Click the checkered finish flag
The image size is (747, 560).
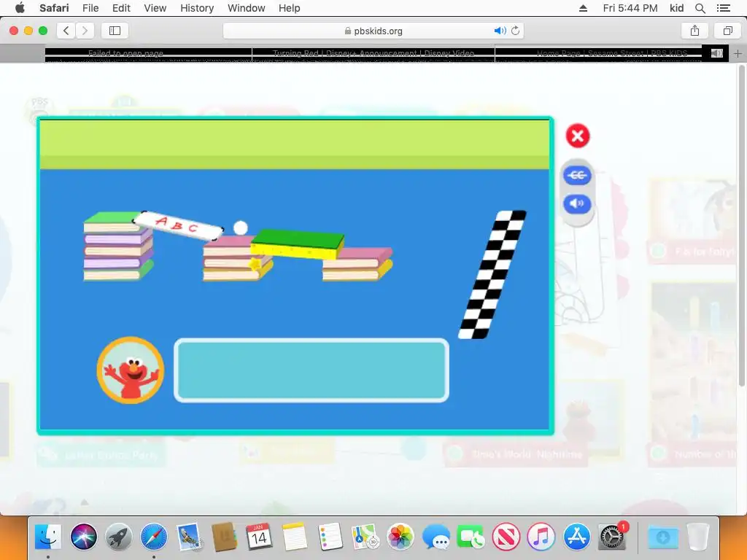[x=492, y=275]
